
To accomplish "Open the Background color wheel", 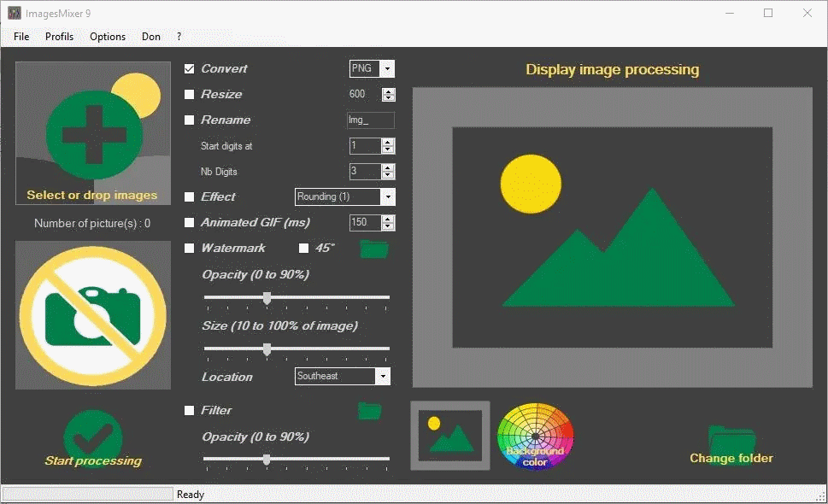I will pos(536,436).
